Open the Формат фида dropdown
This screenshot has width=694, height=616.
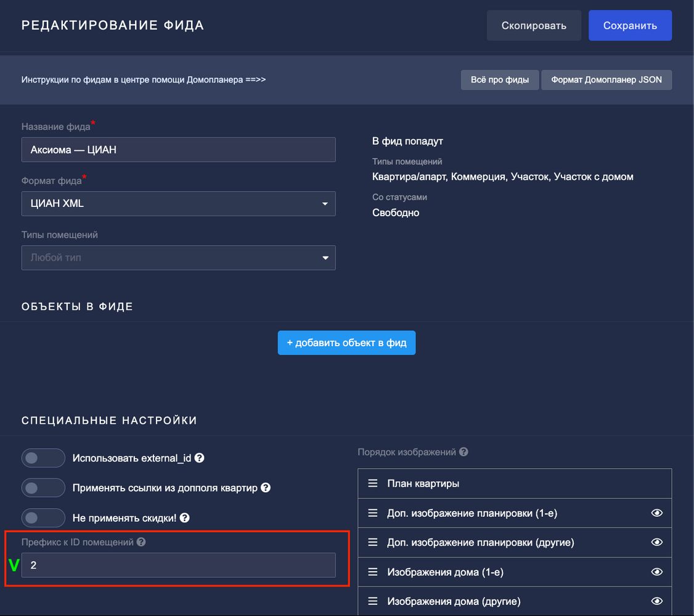point(178,204)
